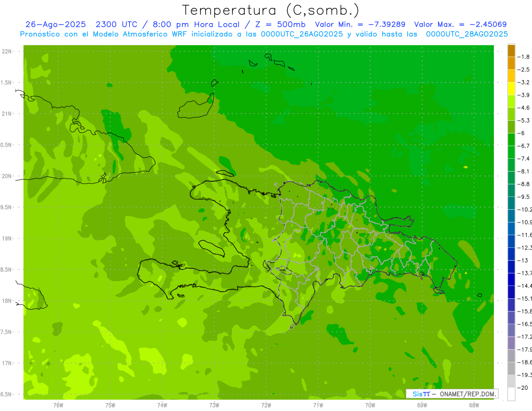Image resolution: width=532 pixels, height=411 pixels.
Task: Click the 75W longitude label
Action: 110,405
